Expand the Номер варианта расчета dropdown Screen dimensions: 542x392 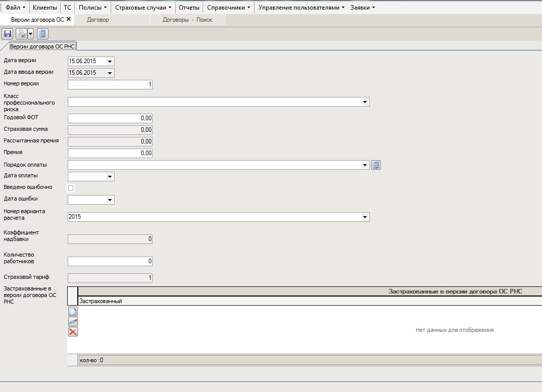tap(365, 217)
